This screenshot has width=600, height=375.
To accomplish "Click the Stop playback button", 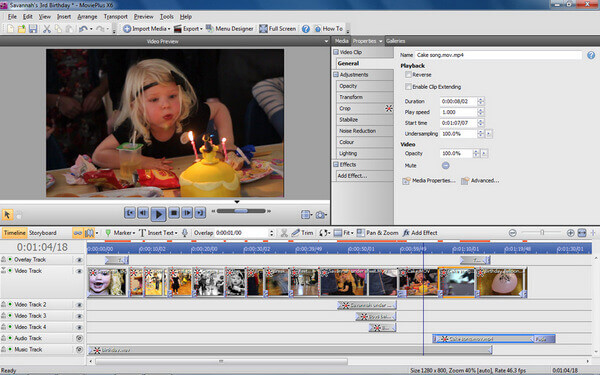I will pyautogui.click(x=174, y=213).
